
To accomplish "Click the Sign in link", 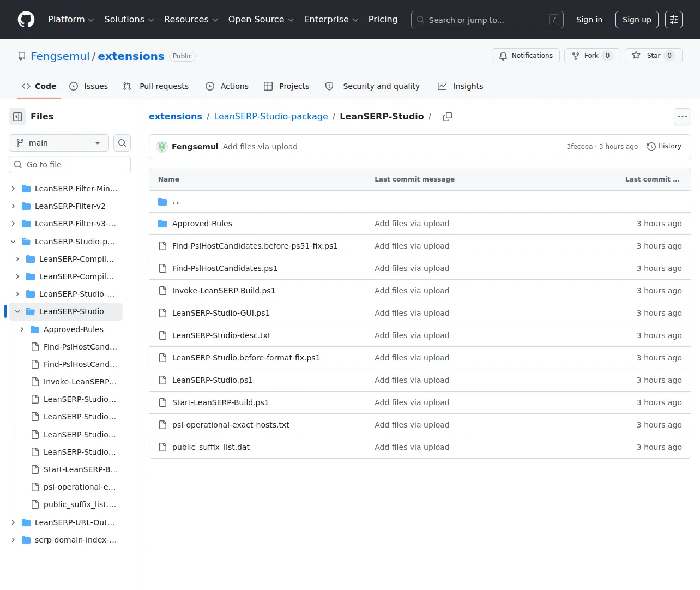I will click(589, 20).
